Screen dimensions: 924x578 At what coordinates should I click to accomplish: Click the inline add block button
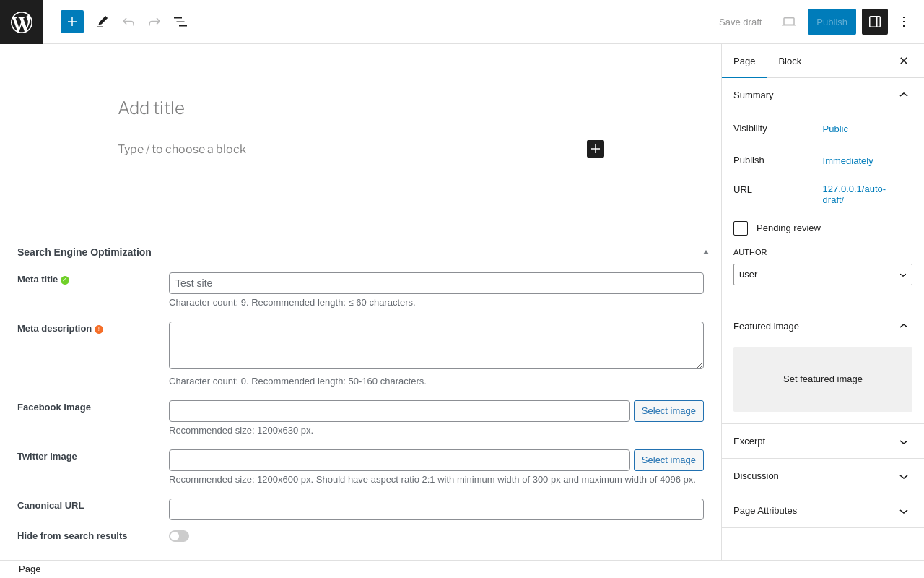tap(596, 149)
